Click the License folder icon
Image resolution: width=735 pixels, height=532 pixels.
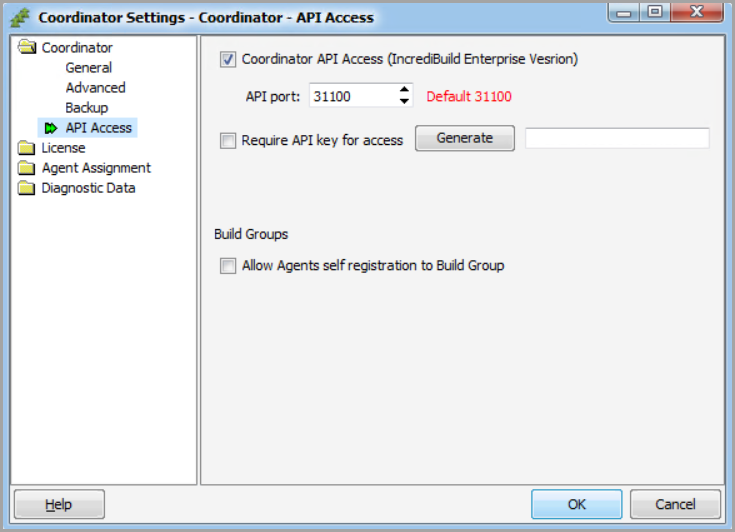click(x=26, y=148)
